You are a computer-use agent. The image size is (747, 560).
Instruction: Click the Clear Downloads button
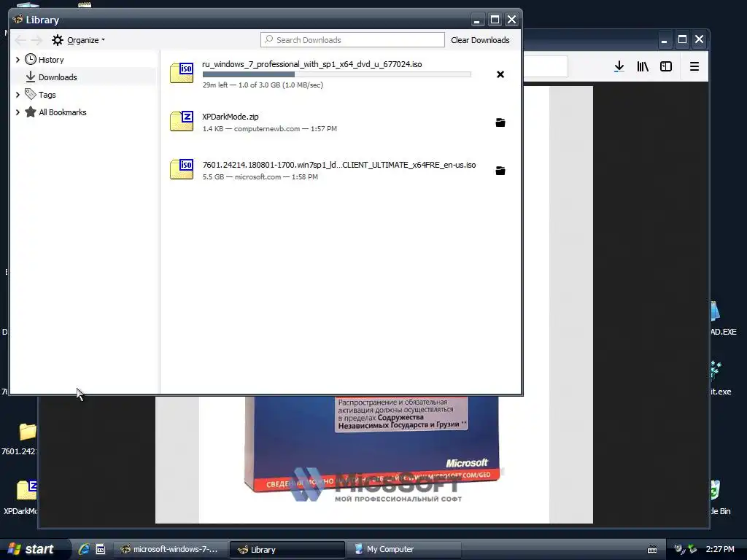tap(480, 40)
